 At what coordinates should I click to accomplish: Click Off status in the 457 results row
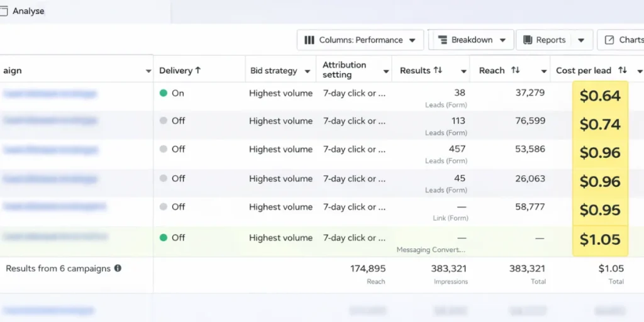[172, 149]
